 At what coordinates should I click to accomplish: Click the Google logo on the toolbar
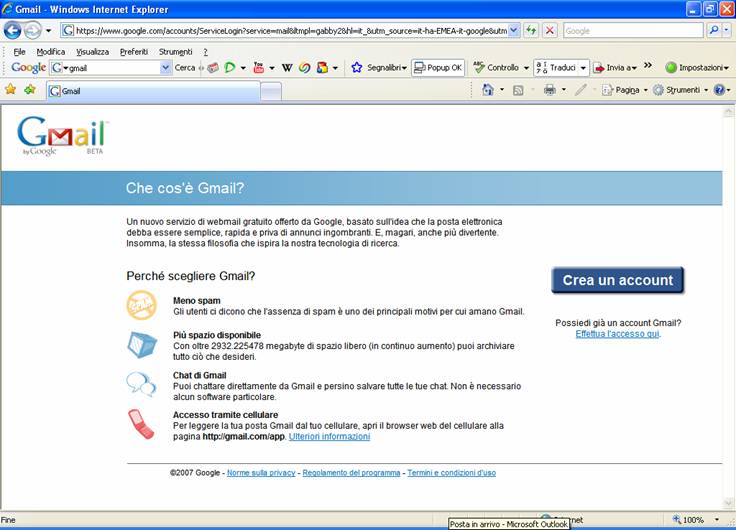29,68
